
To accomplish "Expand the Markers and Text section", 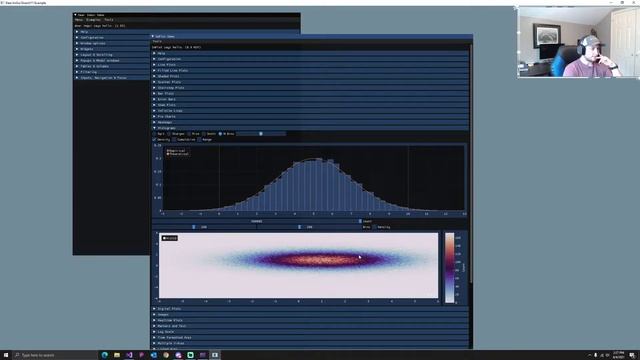I will [x=311, y=326].
